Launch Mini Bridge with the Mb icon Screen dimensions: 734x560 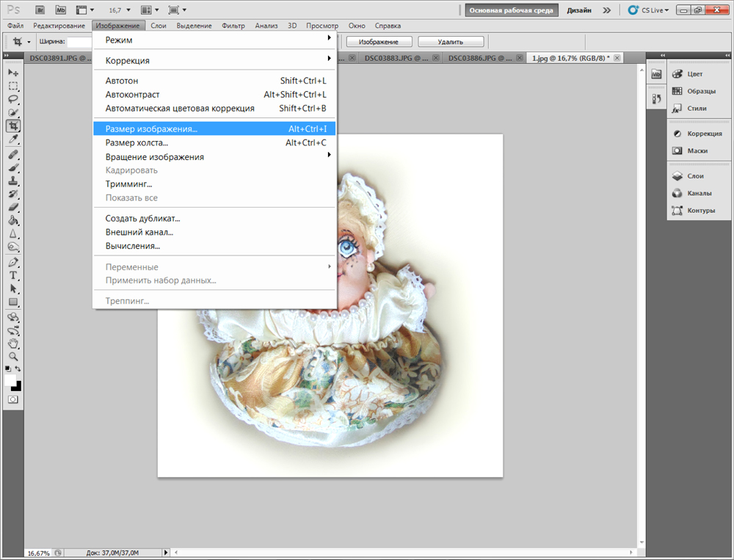(60, 10)
